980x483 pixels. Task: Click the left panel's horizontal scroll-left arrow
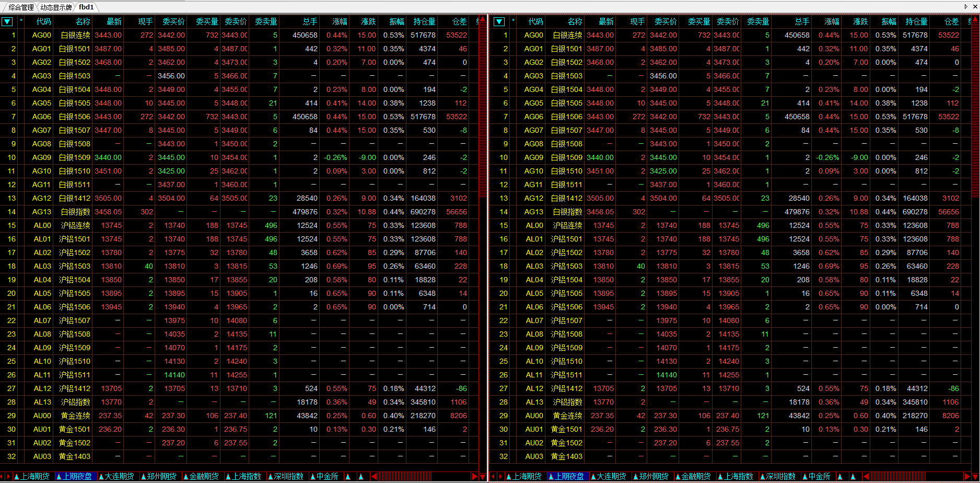(374, 477)
